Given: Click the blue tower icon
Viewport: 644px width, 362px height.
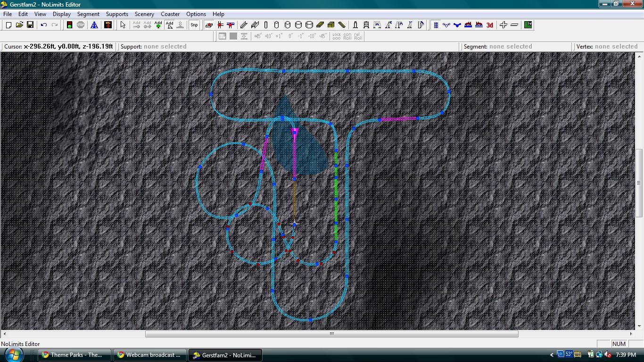Looking at the screenshot, I should pos(94,25).
